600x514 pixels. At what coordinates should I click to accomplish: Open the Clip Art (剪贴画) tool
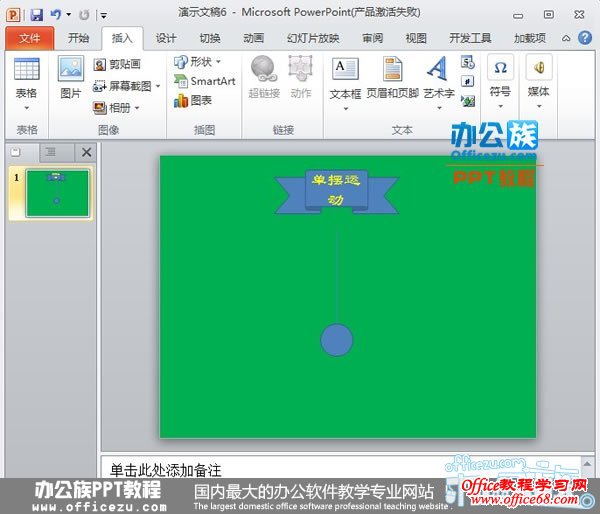pos(118,64)
